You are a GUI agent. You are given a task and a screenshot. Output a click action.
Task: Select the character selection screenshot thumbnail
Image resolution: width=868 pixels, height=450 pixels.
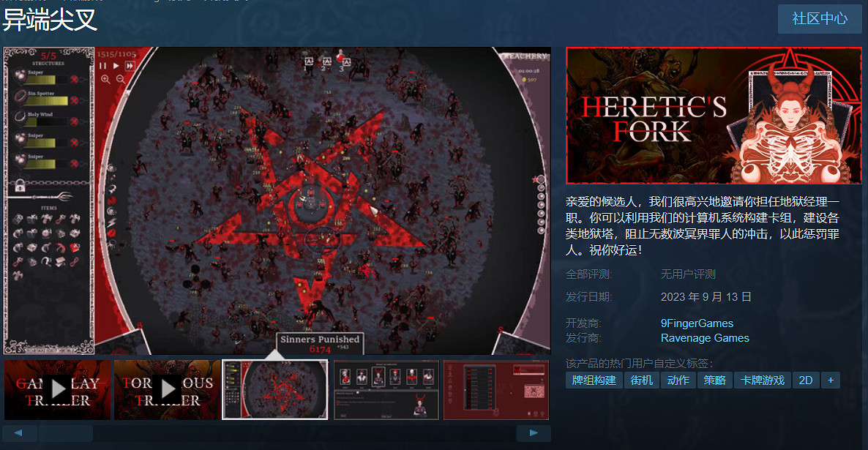point(386,389)
